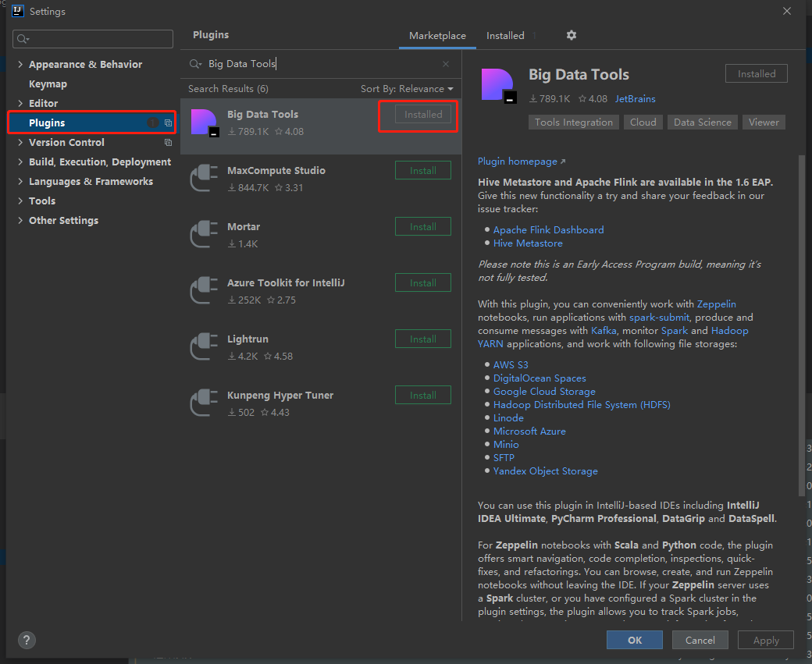Open the plugins gear settings icon
Viewport: 812px width, 664px height.
click(x=572, y=35)
